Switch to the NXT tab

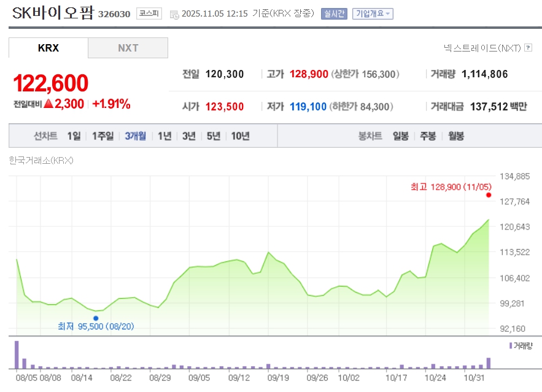pyautogui.click(x=128, y=48)
